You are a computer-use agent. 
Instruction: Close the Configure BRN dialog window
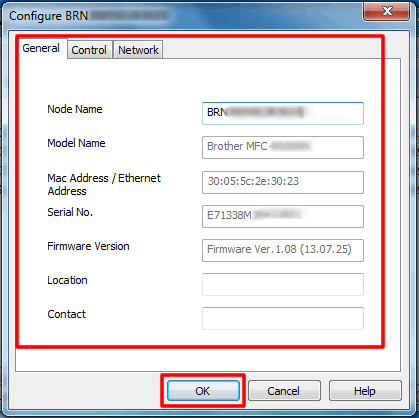click(x=387, y=12)
